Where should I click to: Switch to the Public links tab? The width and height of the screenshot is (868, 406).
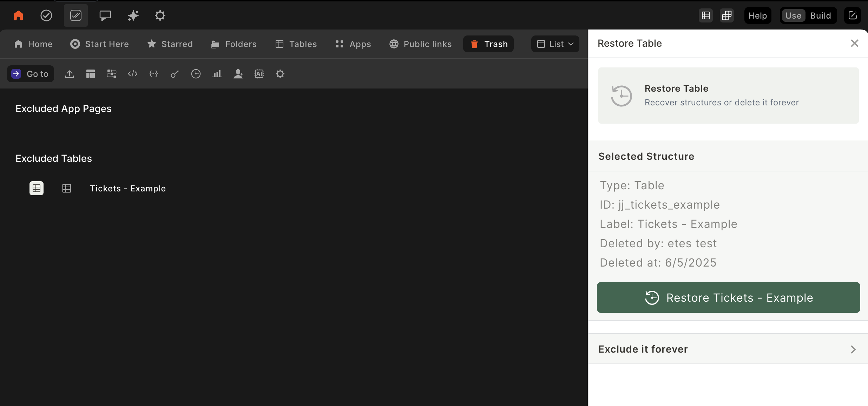point(420,44)
